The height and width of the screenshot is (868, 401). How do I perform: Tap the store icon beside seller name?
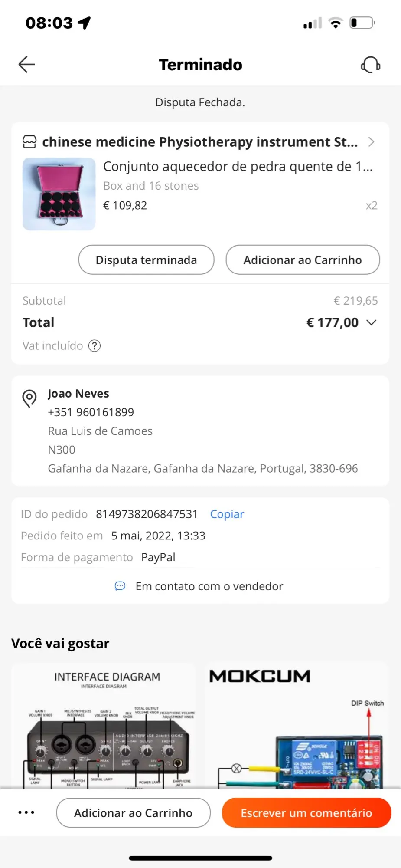point(29,142)
